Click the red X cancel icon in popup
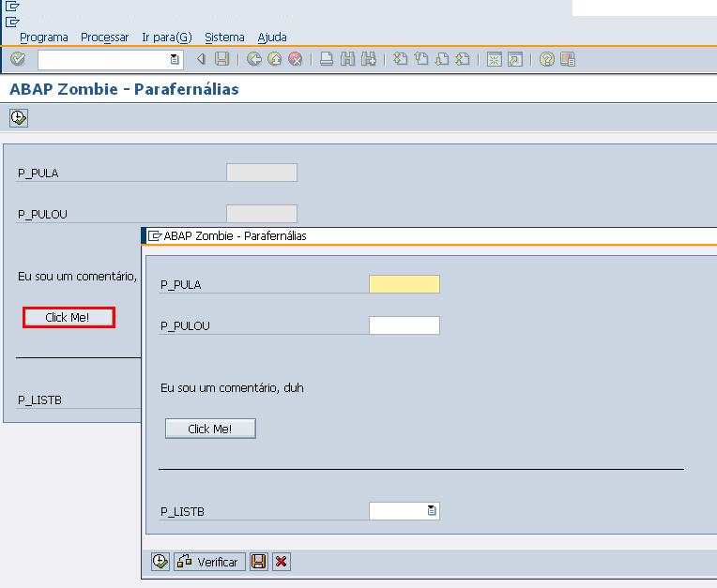Viewport: 717px width, 588px height. coord(281,562)
